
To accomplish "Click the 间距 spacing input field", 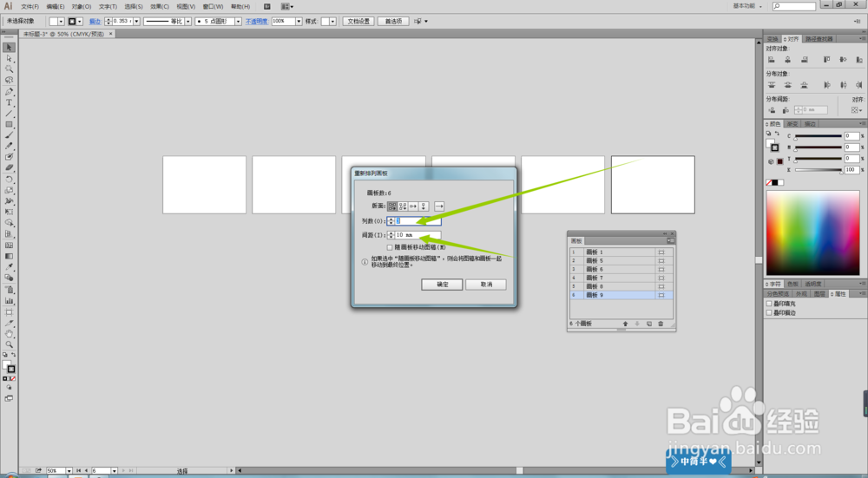I will pos(418,235).
